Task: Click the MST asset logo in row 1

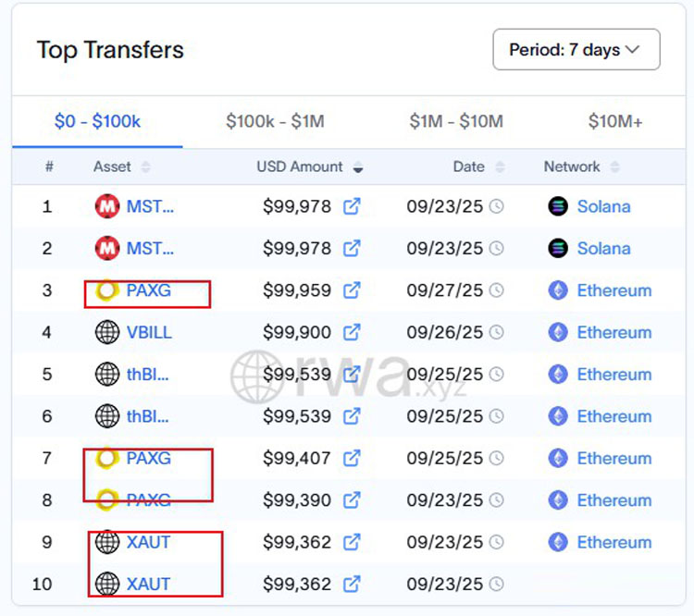Action: point(107,206)
